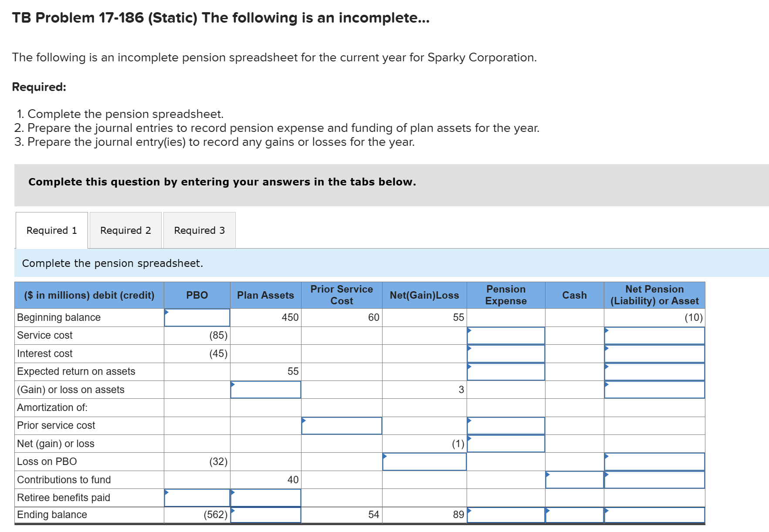Click the Contributions to fund Cash input field
Screen dimensions: 769x532
[x=574, y=479]
